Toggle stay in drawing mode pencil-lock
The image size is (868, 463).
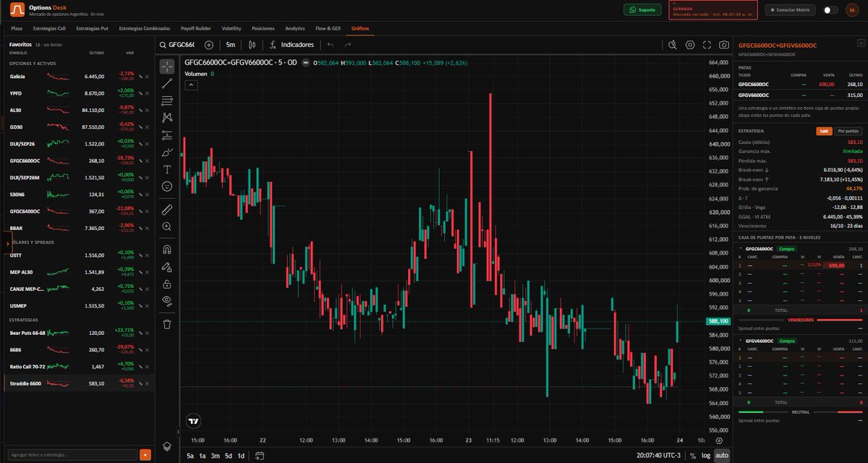coord(167,267)
